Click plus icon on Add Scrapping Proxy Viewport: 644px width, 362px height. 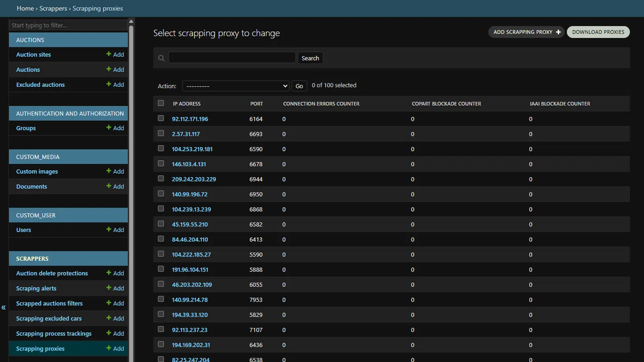pos(558,32)
